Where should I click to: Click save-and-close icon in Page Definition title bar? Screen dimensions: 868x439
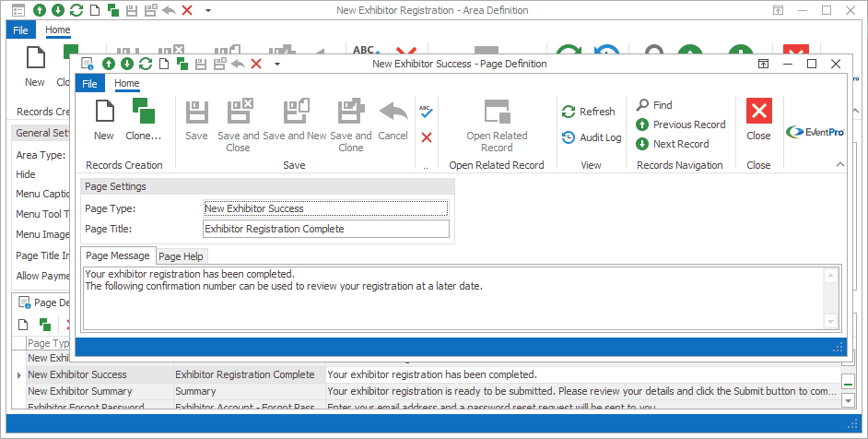coord(219,64)
